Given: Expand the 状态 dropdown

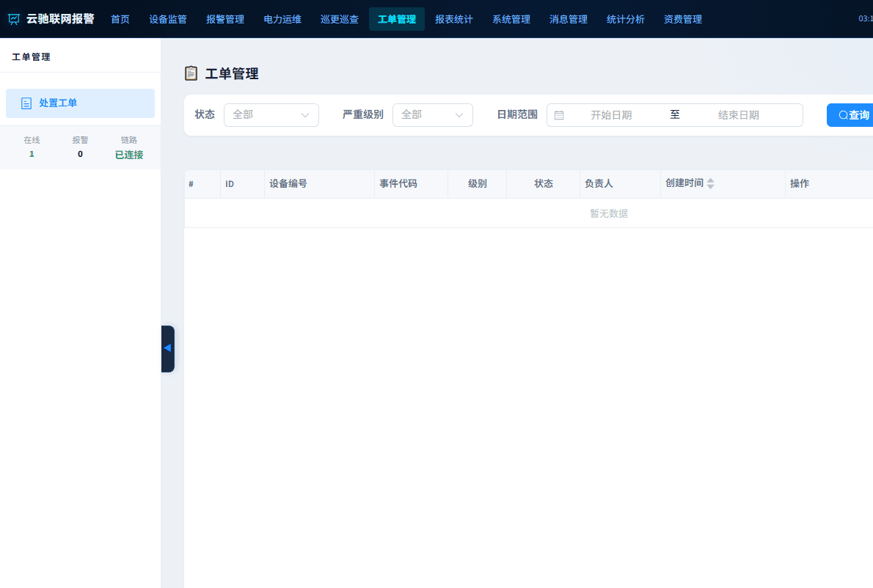Looking at the screenshot, I should [x=271, y=115].
